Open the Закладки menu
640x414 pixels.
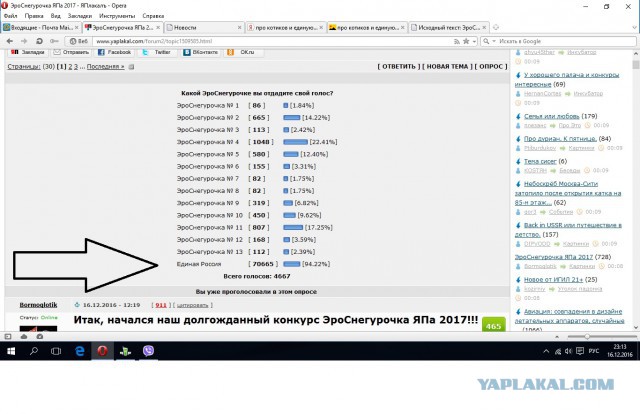80,16
